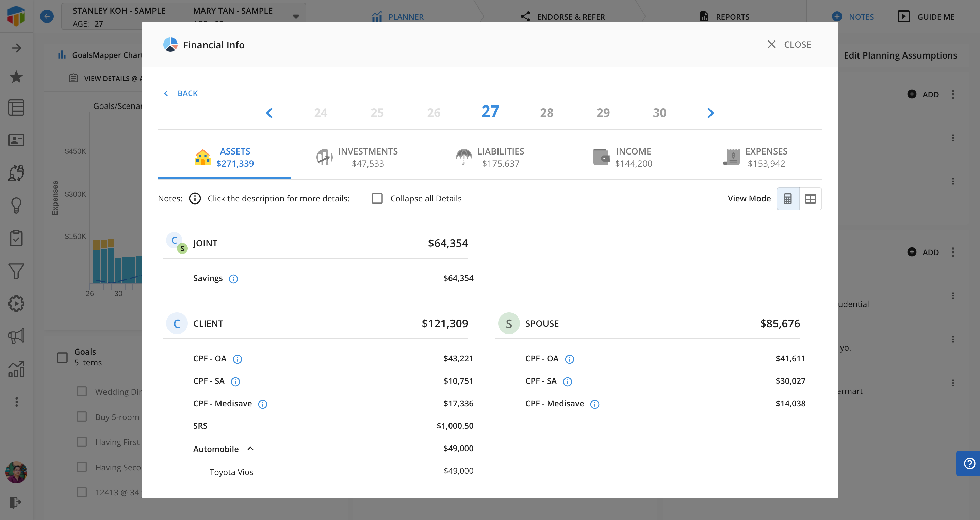The width and height of the screenshot is (980, 520).
Task: Go to next set of ages
Action: coord(710,113)
